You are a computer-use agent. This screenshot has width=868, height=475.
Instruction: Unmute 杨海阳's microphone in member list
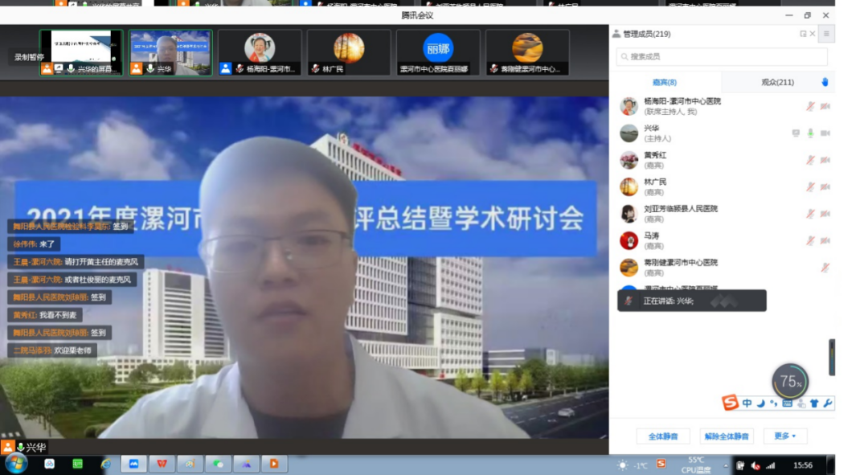[810, 106]
